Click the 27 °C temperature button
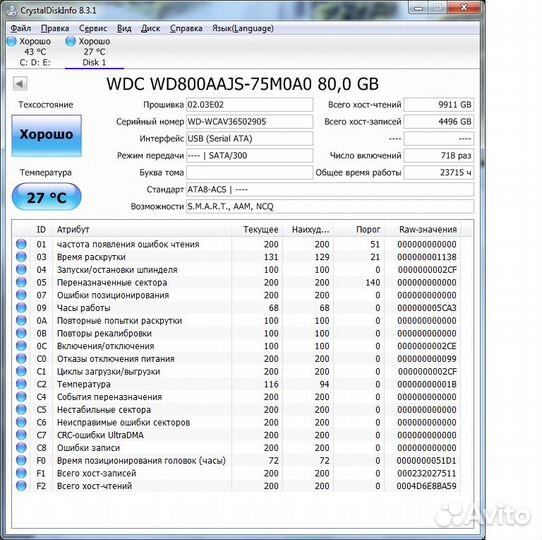The height and width of the screenshot is (540, 542). coord(46,197)
